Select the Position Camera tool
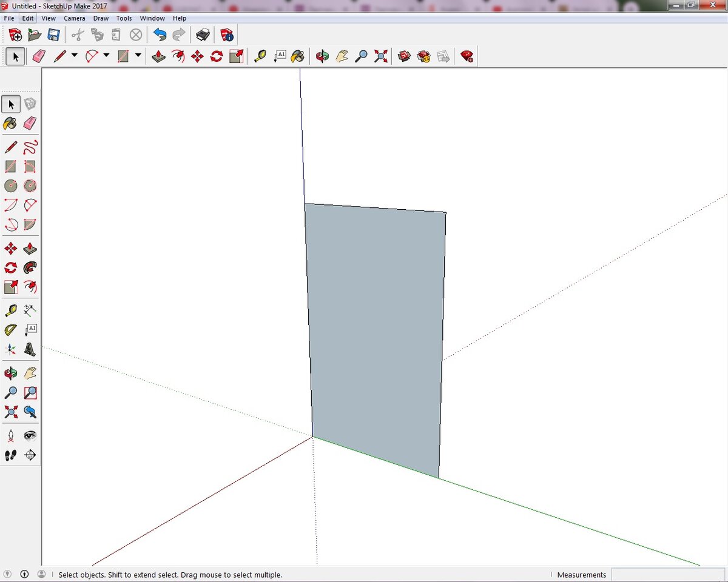The width and height of the screenshot is (728, 582). (11, 435)
